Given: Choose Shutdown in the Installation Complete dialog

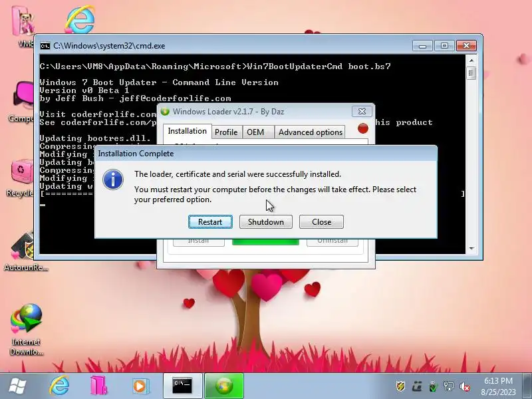Looking at the screenshot, I should tap(265, 222).
